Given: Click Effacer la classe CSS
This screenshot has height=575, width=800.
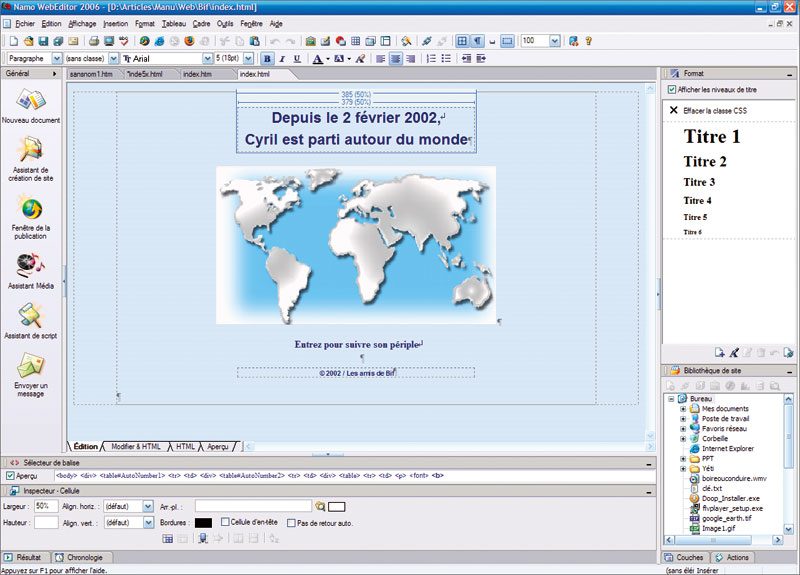Looking at the screenshot, I should tap(714, 110).
